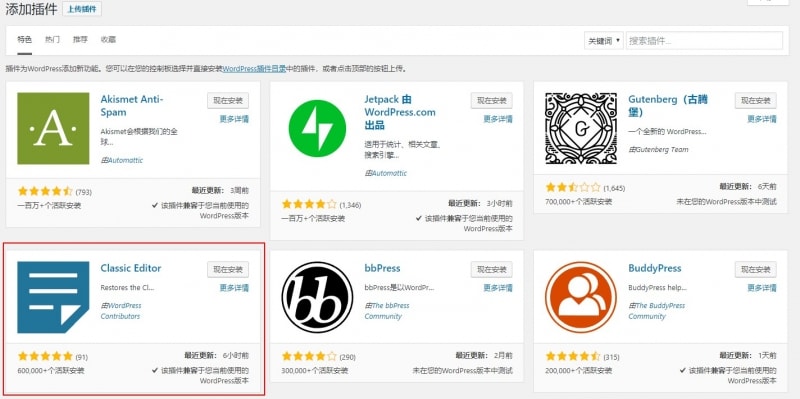Click the Classic Editor title link
The image size is (800, 399).
pos(131,268)
